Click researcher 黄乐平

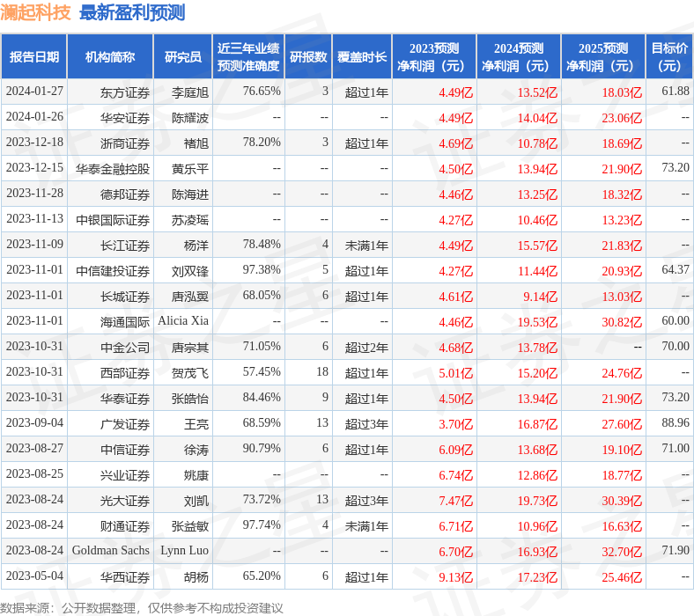point(190,169)
